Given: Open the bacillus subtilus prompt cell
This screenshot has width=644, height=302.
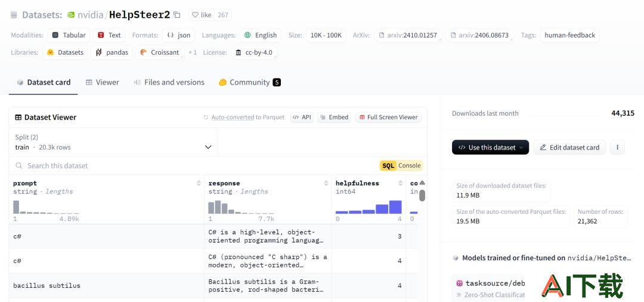Looking at the screenshot, I should pyautogui.click(x=106, y=285).
